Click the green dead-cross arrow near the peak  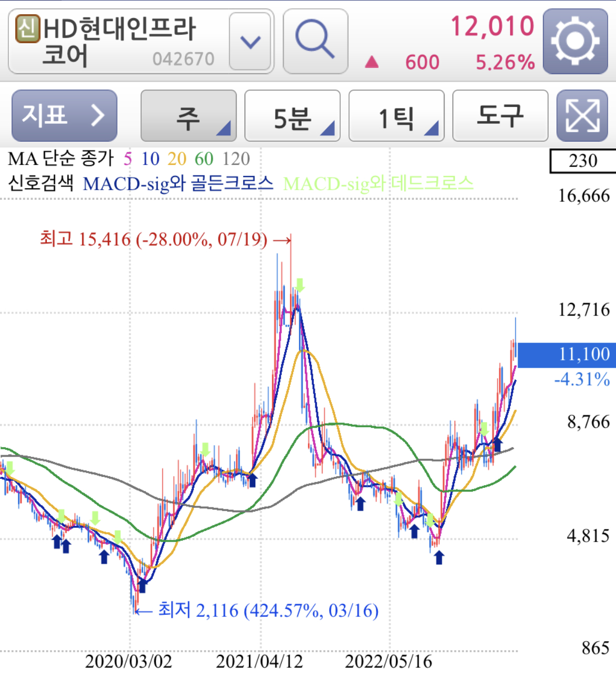pos(300,285)
